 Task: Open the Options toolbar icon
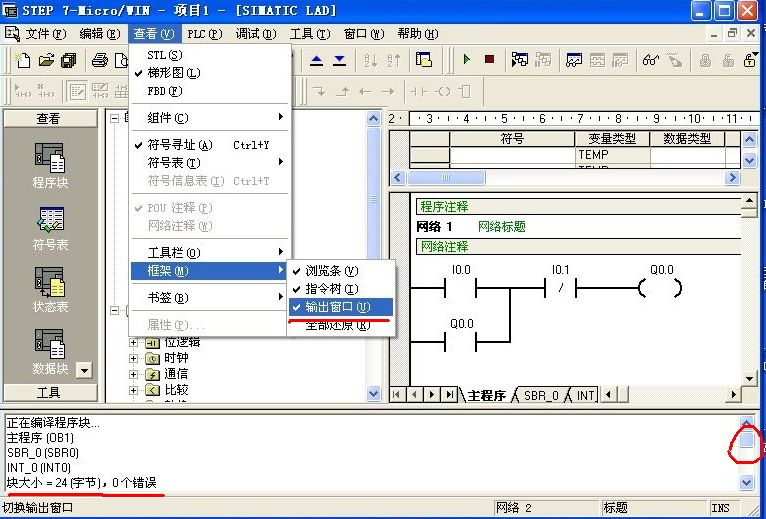424,61
